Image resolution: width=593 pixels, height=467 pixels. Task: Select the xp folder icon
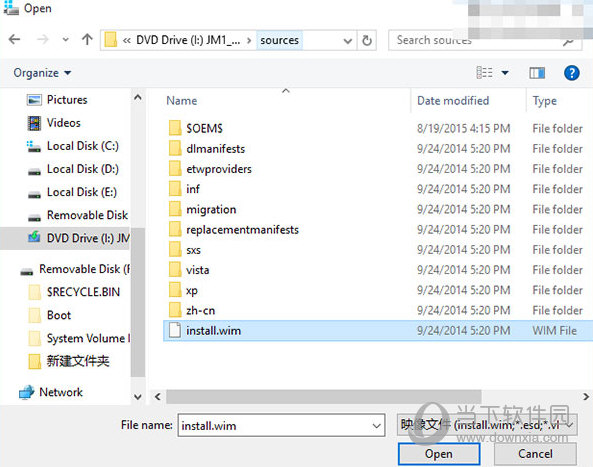(175, 290)
